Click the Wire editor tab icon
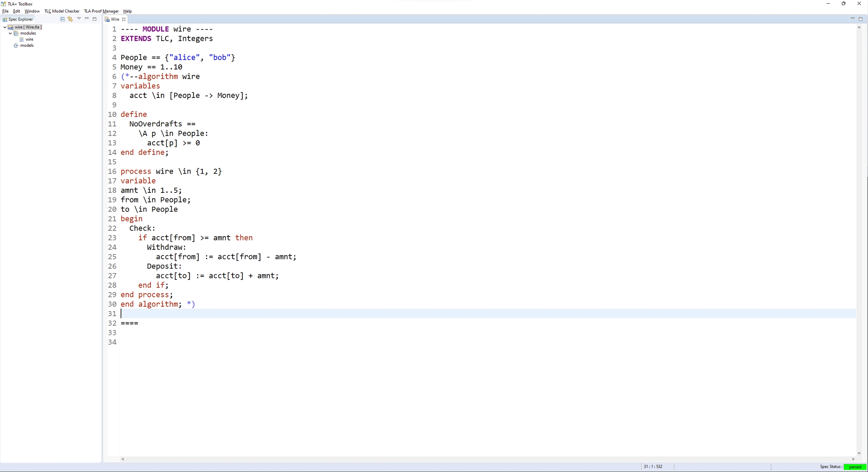 (107, 19)
